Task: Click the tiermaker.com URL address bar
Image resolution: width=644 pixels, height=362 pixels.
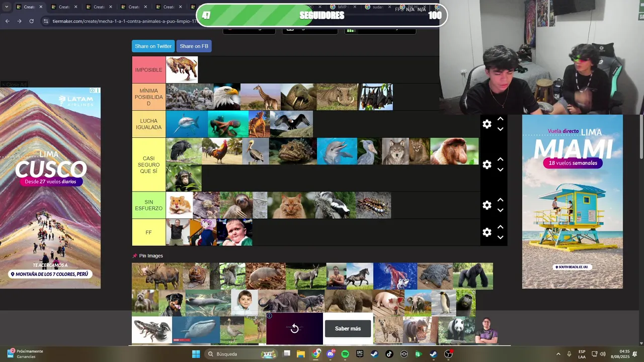Action: [124, 21]
